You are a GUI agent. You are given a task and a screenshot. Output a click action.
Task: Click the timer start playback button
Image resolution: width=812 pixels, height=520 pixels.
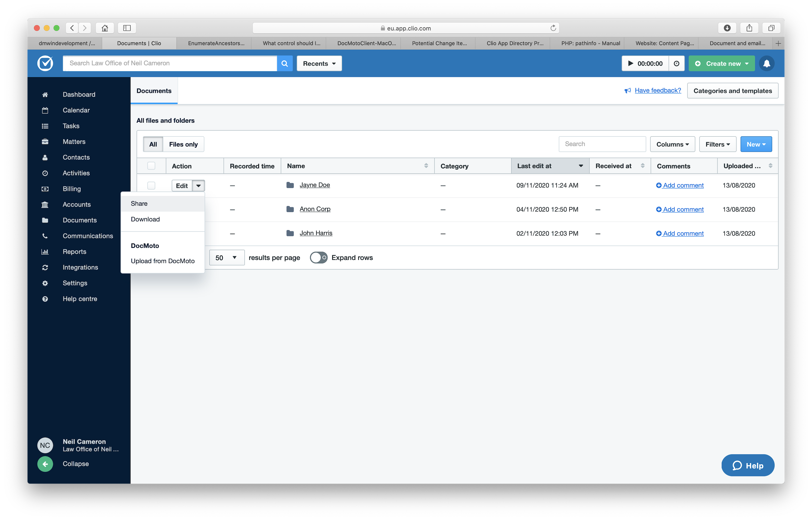630,63
